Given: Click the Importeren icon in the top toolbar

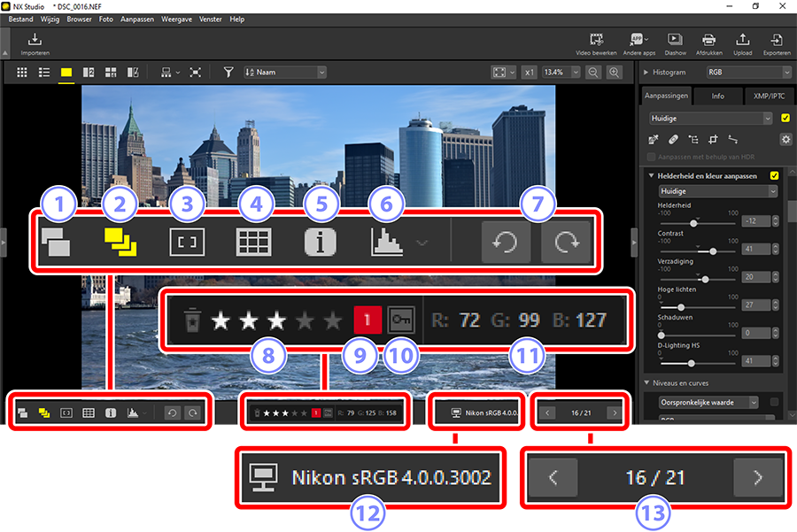Looking at the screenshot, I should [35, 43].
